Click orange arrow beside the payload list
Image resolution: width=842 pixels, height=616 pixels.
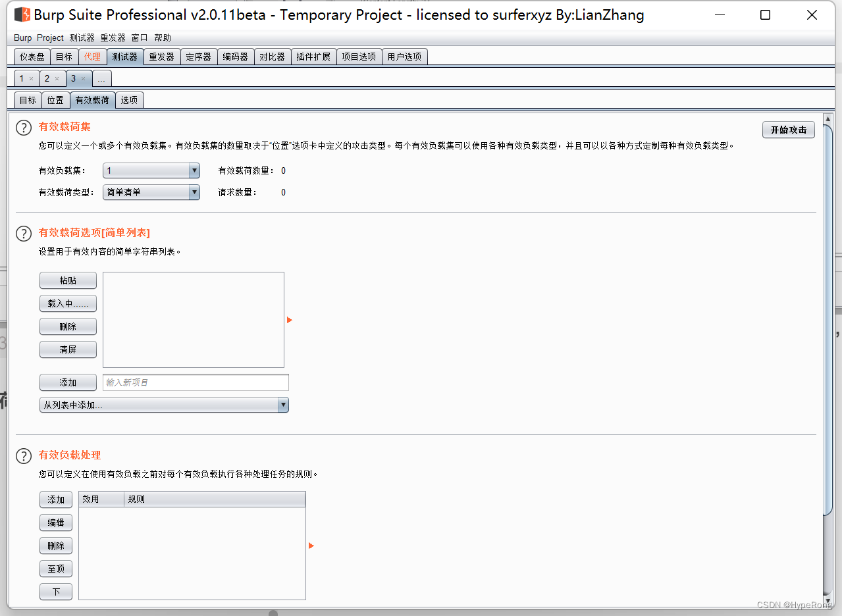[290, 320]
